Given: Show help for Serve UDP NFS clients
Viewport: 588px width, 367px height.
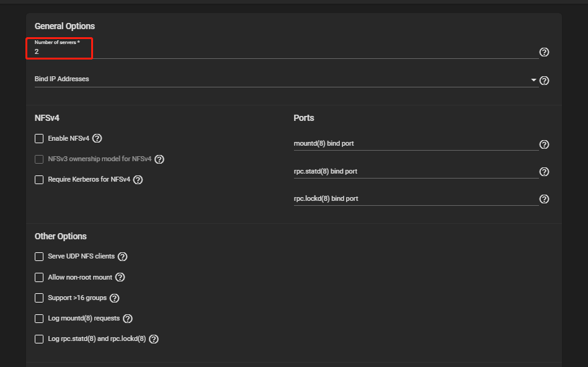Looking at the screenshot, I should [x=123, y=257].
